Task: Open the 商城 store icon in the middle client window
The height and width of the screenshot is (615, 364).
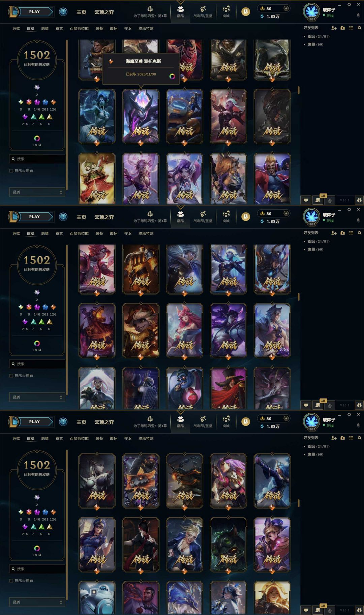Action: pos(226,216)
